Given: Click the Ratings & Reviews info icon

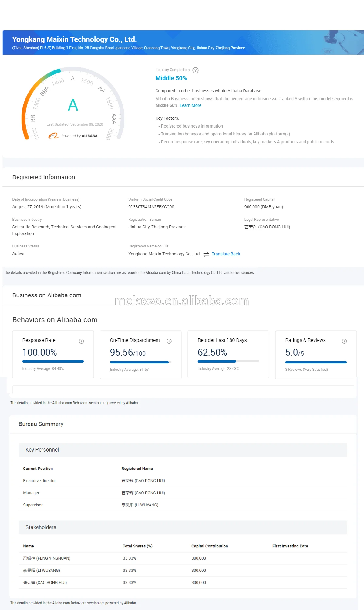Looking at the screenshot, I should pos(344,341).
